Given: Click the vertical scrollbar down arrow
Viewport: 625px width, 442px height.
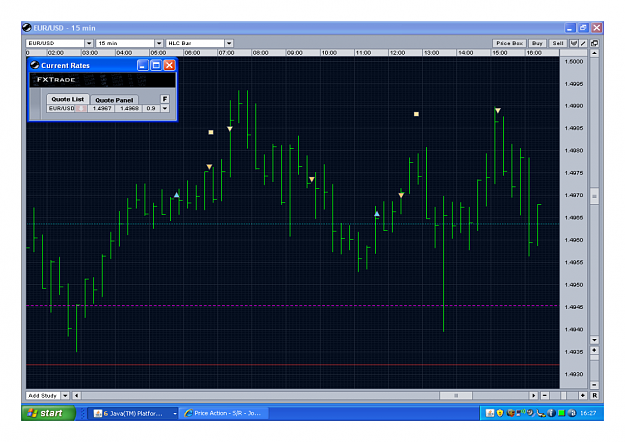Looking at the screenshot, I should pyautogui.click(x=594, y=340).
